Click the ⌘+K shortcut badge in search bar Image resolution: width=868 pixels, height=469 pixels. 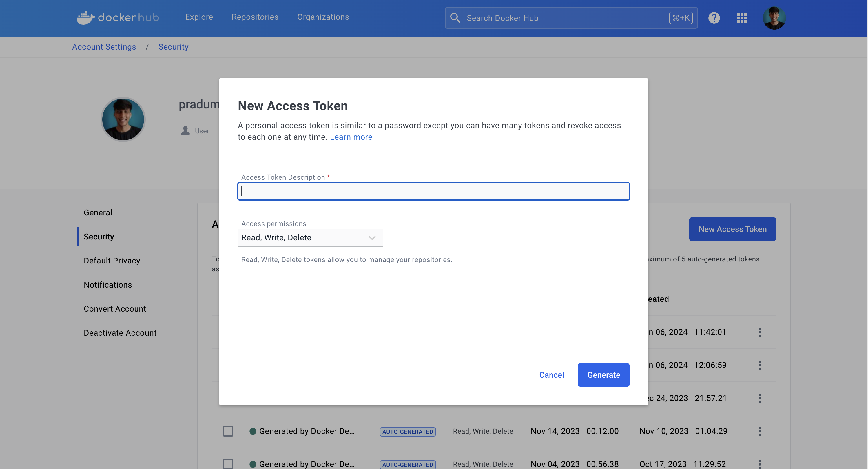(x=681, y=18)
